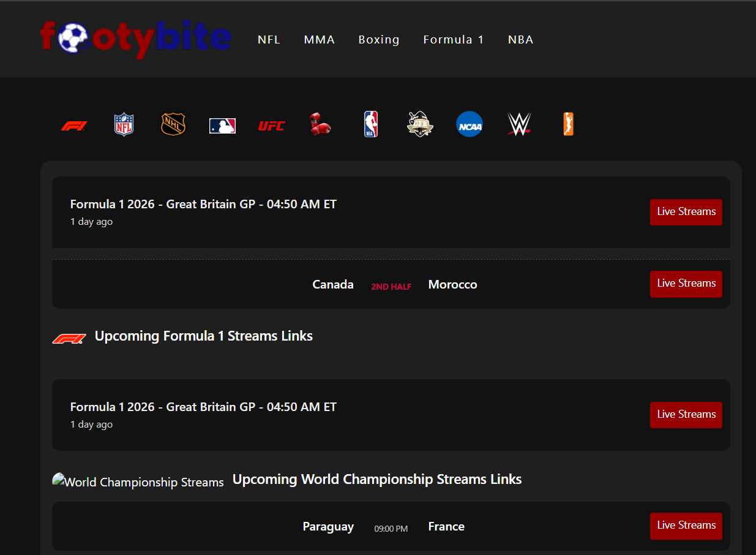
Task: Open Live Streams for Paraguay vs France
Action: (686, 526)
